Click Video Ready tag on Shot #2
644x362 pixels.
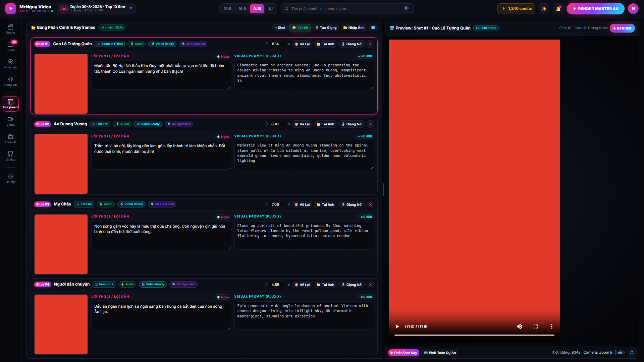click(148, 124)
